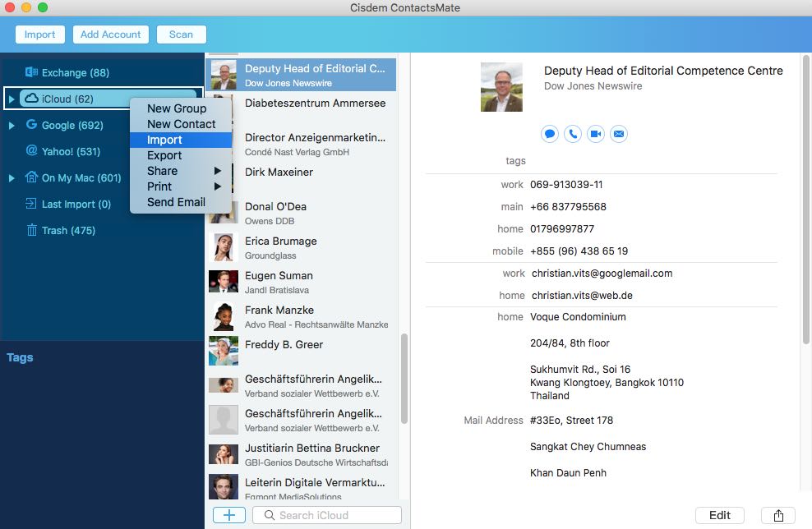
Task: Click the magnifier icon in the search field
Action: (x=270, y=515)
